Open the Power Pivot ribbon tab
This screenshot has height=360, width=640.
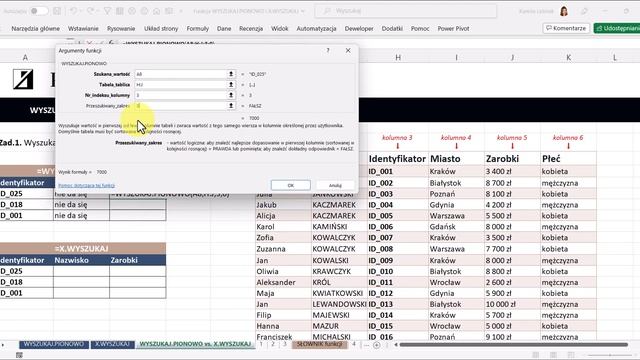(453, 29)
